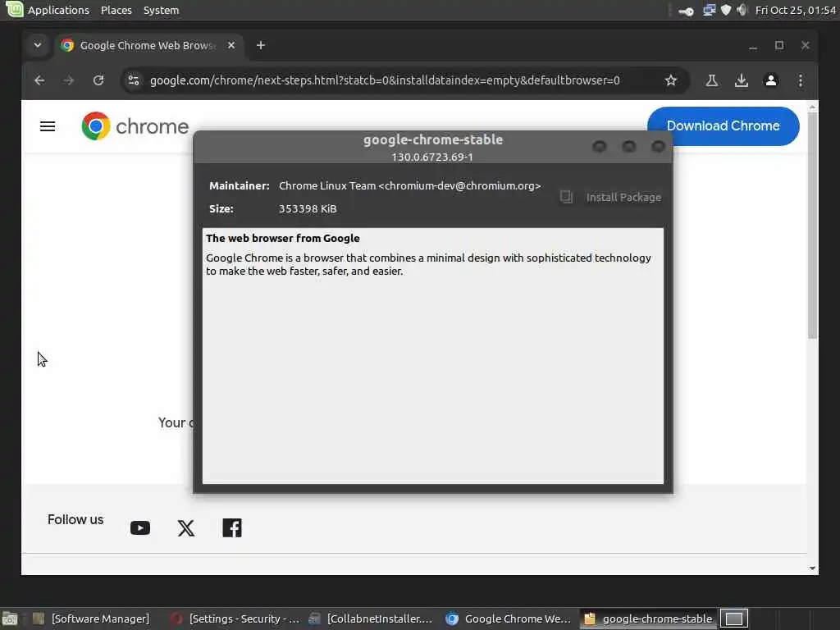
Task: Switch to Settings - Security taskbar window
Action: 235,619
